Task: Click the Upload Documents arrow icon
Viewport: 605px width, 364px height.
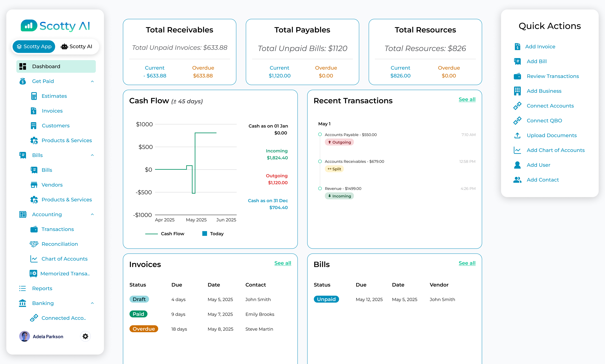Action: (517, 135)
